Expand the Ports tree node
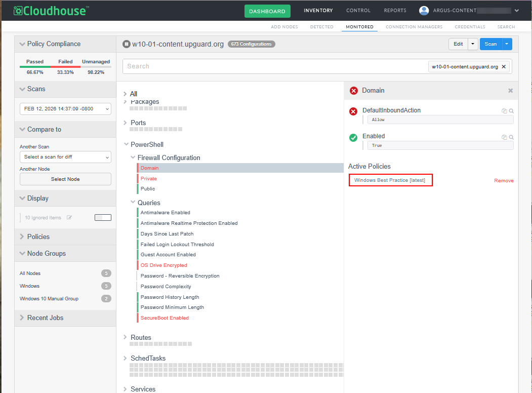The width and height of the screenshot is (532, 393). point(125,123)
